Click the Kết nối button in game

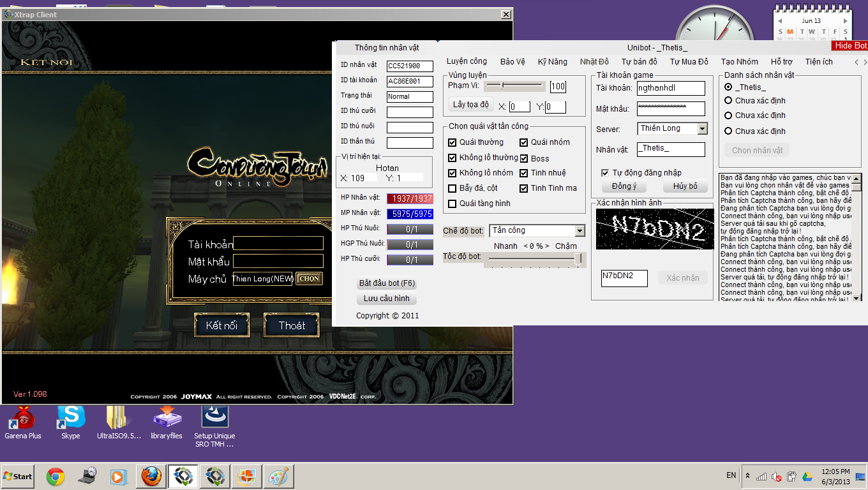[221, 325]
